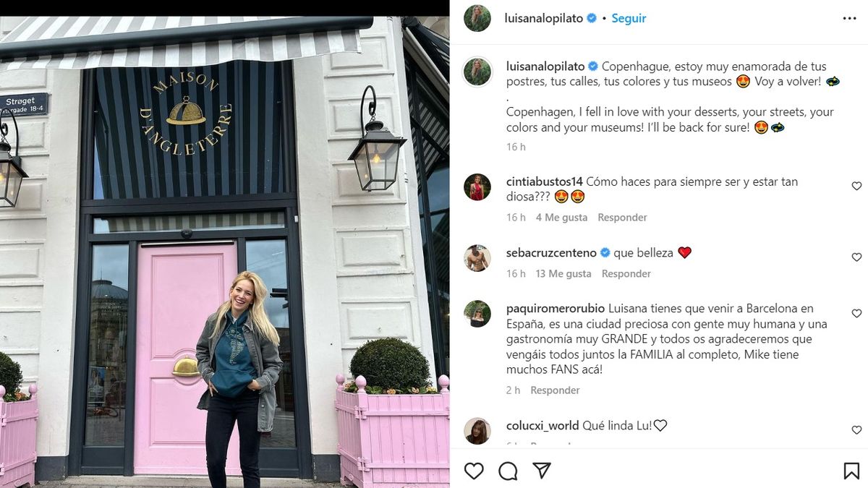The width and height of the screenshot is (868, 488).
Task: Like sebacruzcenteno's comment heart
Action: coord(856,257)
